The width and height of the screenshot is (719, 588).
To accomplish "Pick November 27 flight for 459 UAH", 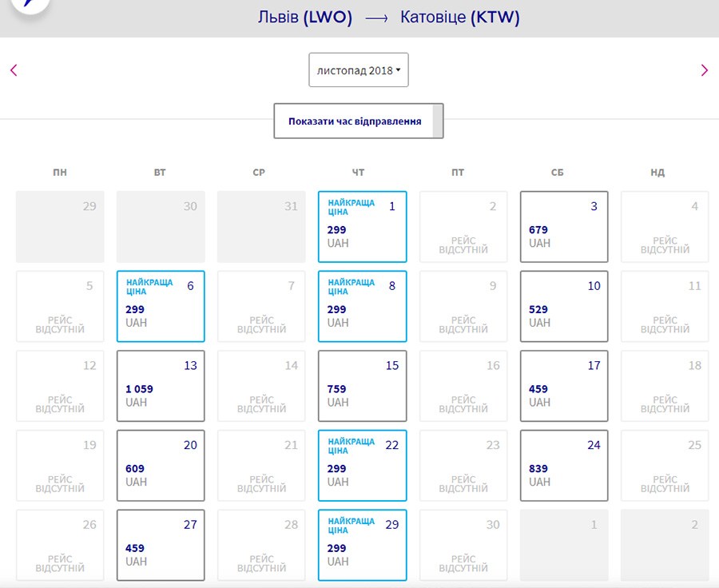I will click(x=161, y=545).
